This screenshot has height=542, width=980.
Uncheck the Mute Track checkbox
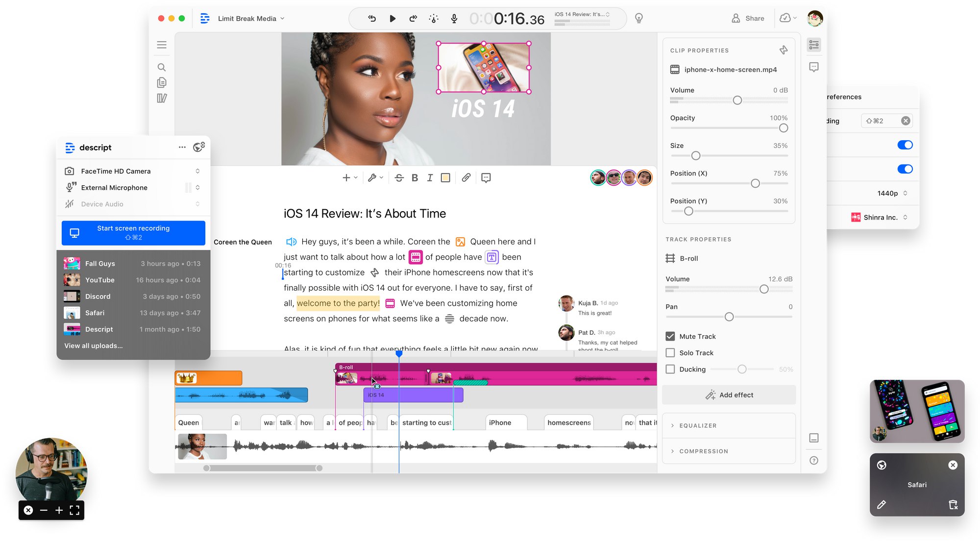click(670, 336)
